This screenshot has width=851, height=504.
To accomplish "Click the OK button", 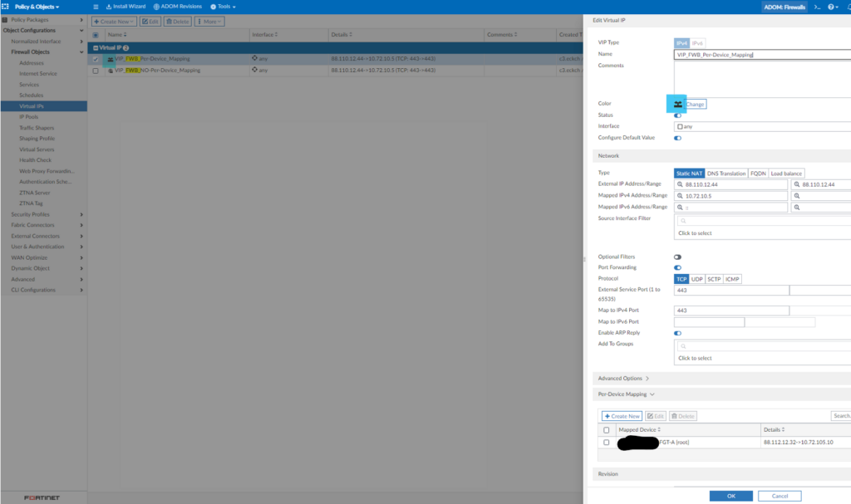I will pyautogui.click(x=730, y=494).
